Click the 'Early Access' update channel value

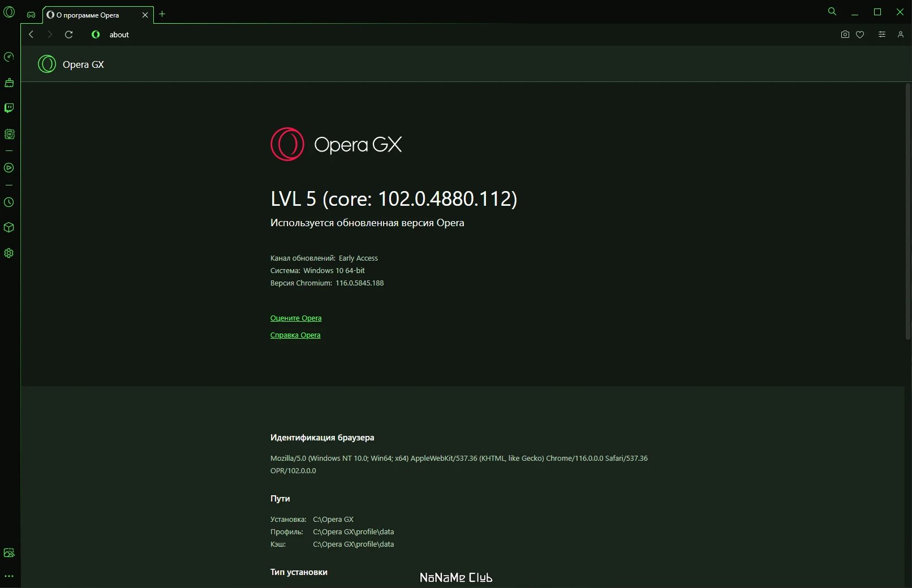coord(358,258)
